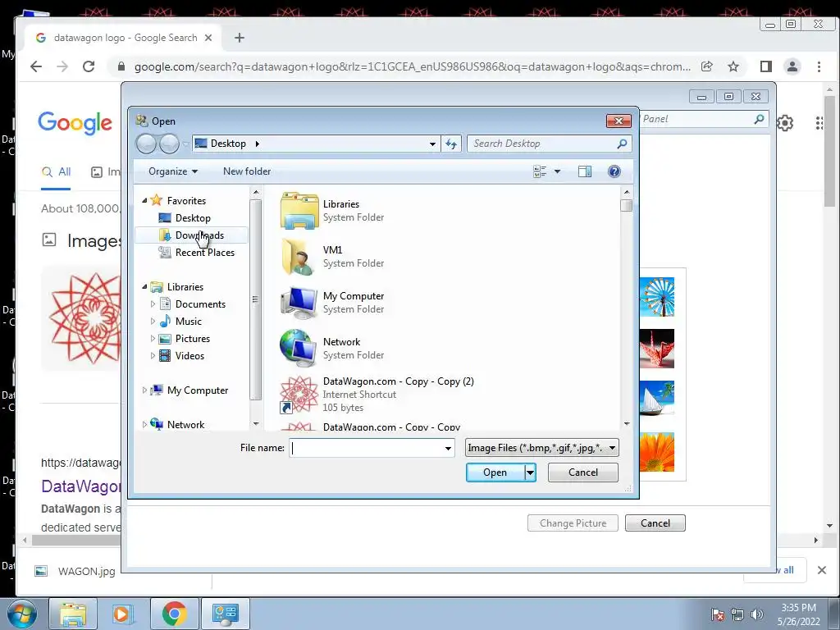Select the My Computer icon in file list
This screenshot has width=840, height=630.
click(x=299, y=303)
